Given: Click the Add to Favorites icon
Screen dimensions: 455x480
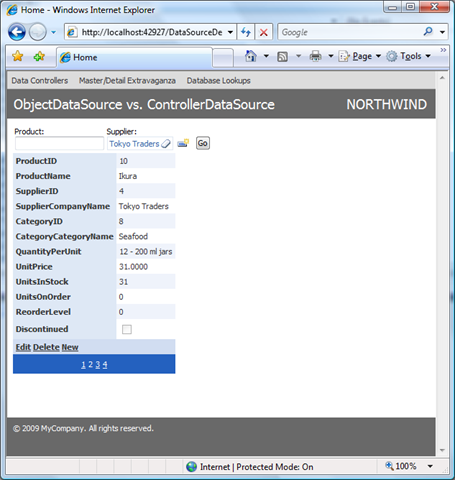Looking at the screenshot, I should click(39, 56).
